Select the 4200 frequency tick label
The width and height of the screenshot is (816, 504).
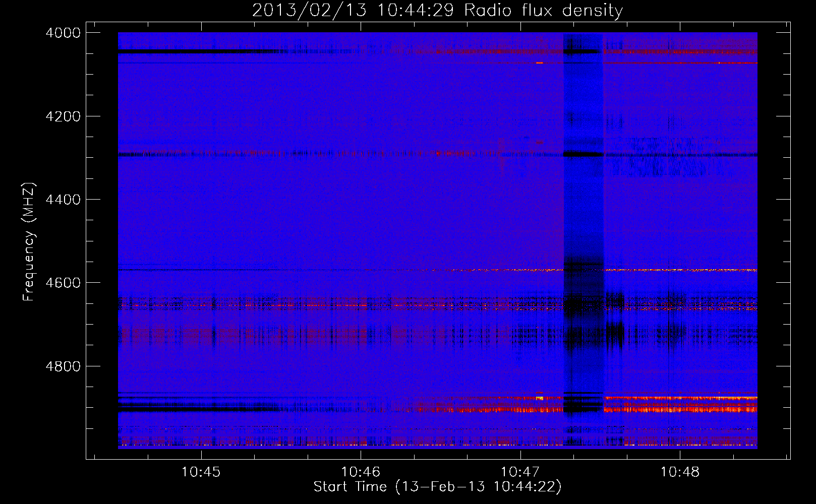coord(63,116)
